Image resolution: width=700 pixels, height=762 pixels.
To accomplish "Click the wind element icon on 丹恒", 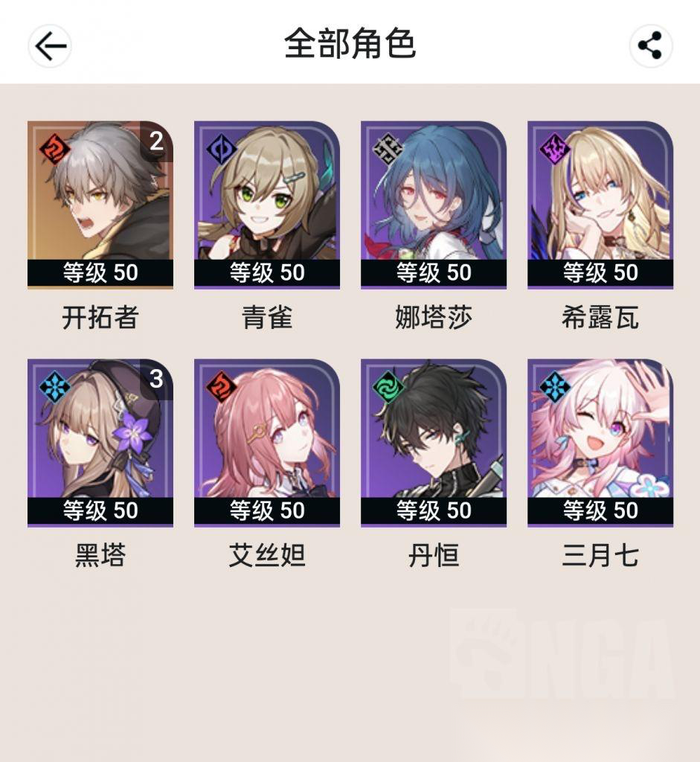I will (388, 387).
